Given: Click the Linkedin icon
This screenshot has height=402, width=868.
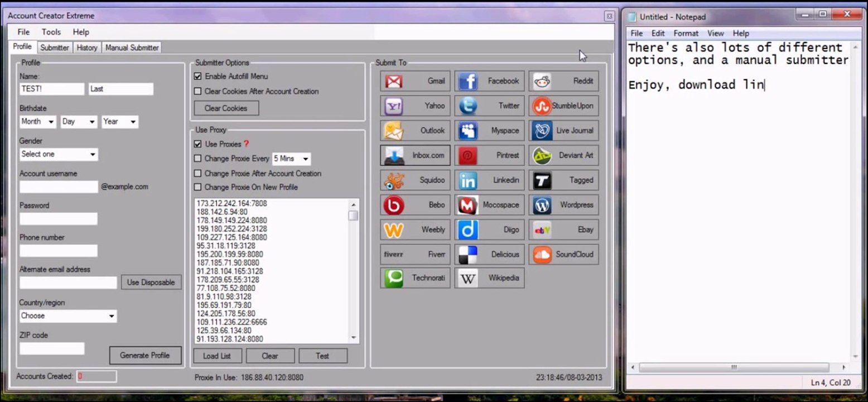Looking at the screenshot, I should [467, 180].
